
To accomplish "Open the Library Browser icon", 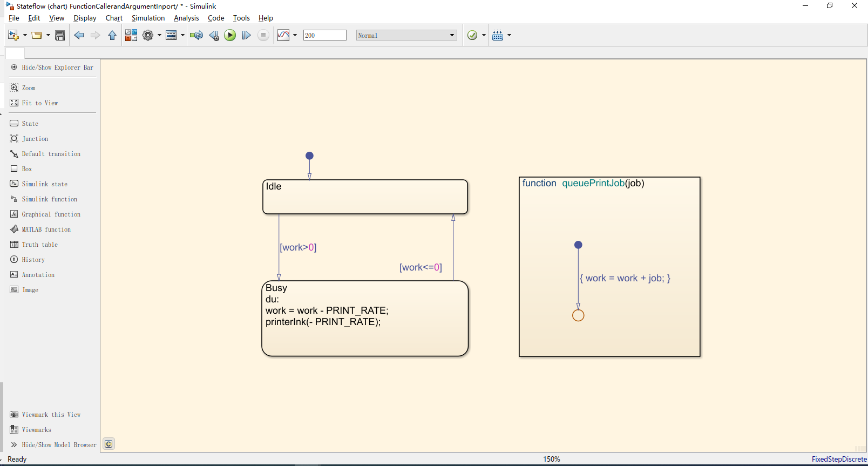I will pyautogui.click(x=131, y=36).
